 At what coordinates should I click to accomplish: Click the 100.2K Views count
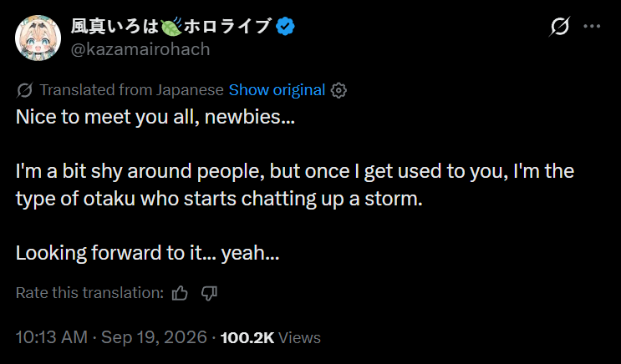(271, 337)
